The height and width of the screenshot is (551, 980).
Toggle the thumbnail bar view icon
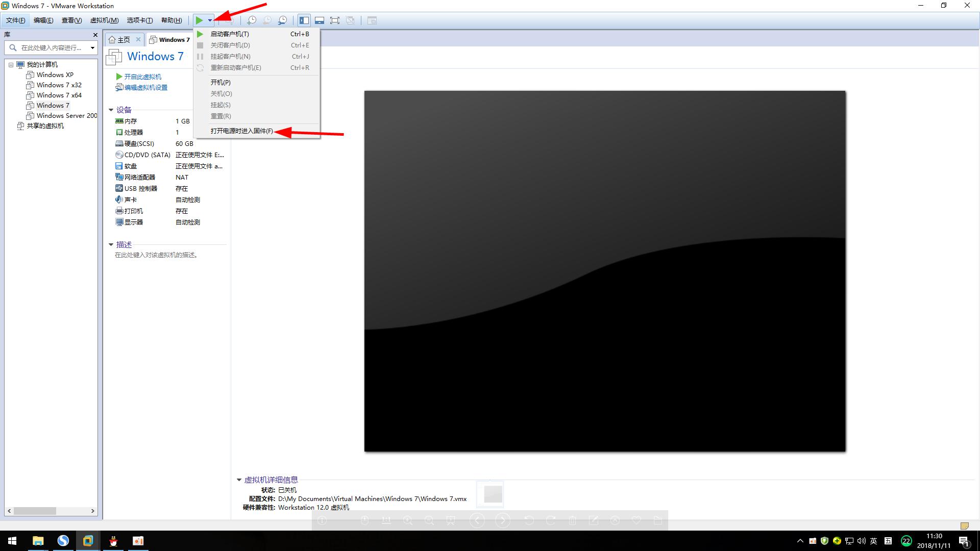(320, 20)
